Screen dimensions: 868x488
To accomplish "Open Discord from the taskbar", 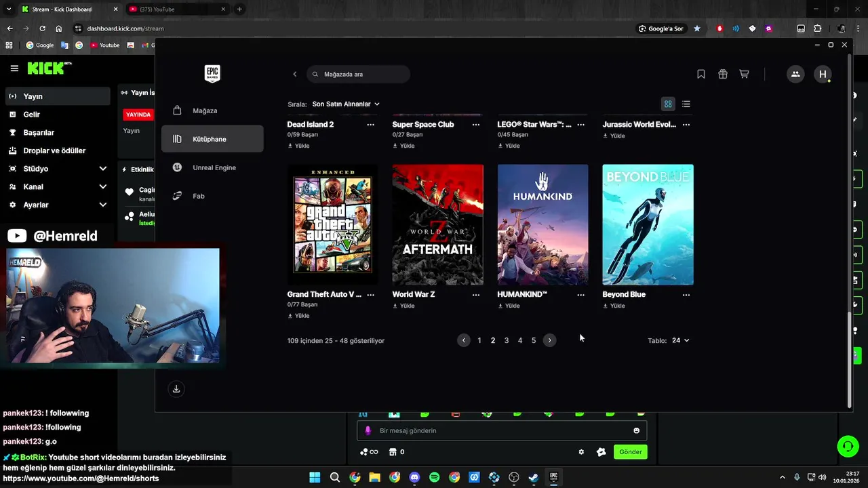I will click(414, 477).
